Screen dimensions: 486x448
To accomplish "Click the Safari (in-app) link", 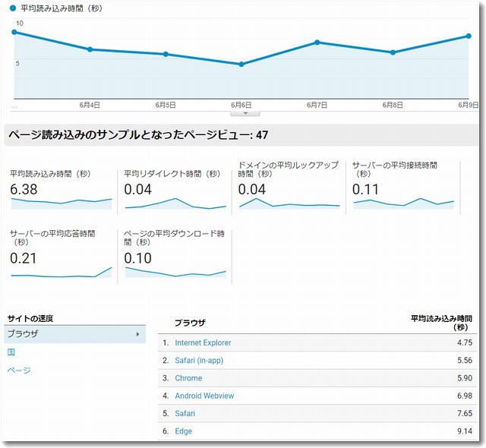I will pos(199,361).
